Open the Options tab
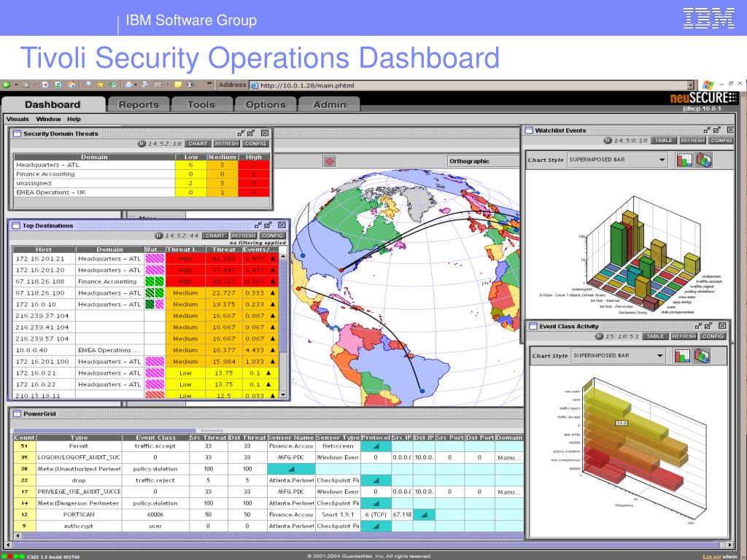Viewport: 747px width, 560px height. coord(266,104)
